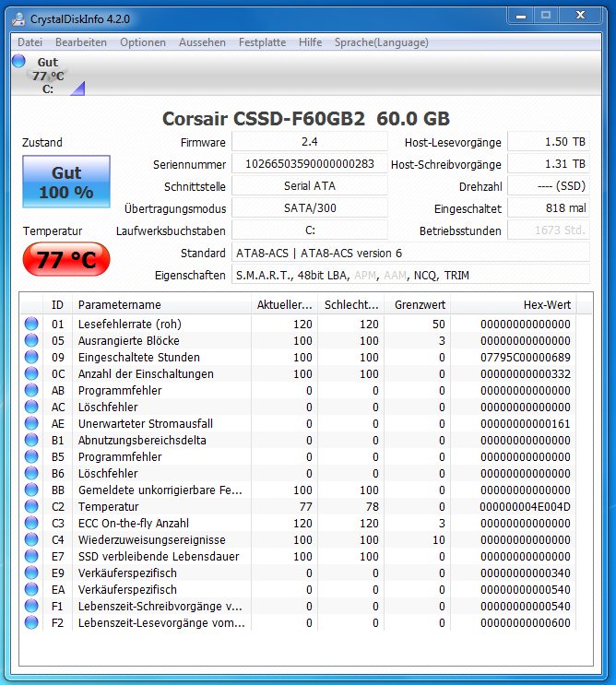Click the Aktueller... column header

pyautogui.click(x=284, y=304)
